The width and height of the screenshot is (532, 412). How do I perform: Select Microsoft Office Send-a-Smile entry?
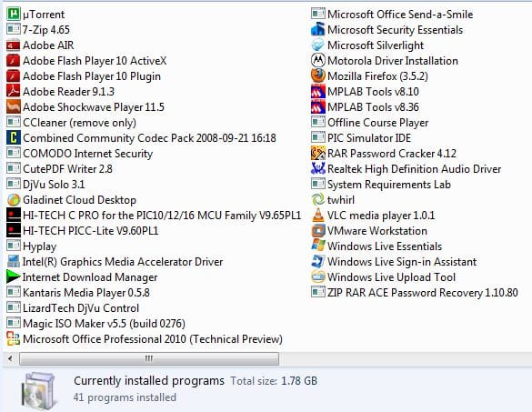[x=392, y=15]
